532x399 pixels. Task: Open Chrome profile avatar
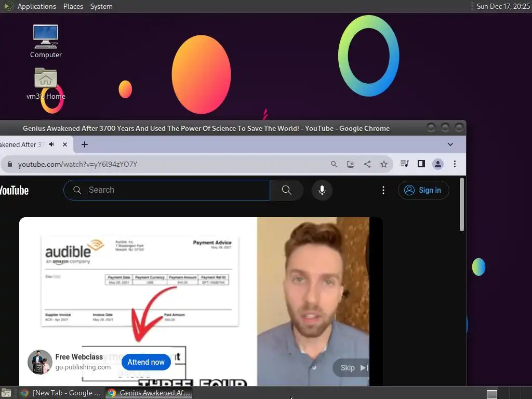click(437, 164)
